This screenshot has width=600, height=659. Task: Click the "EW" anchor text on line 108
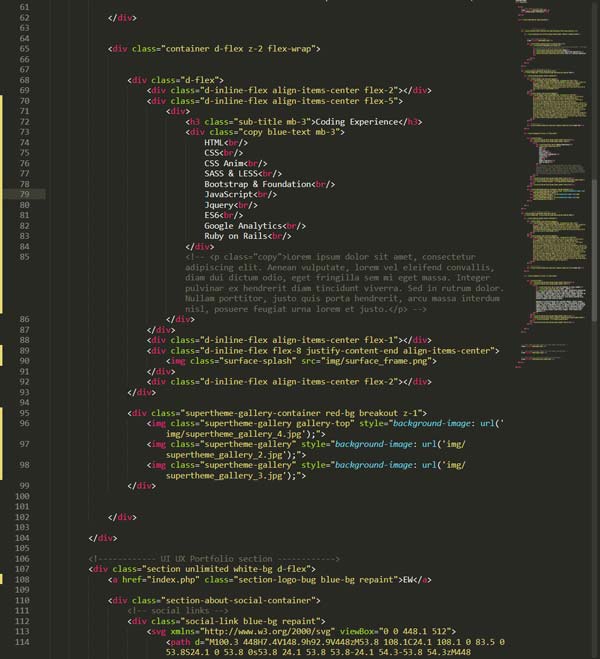pyautogui.click(x=408, y=579)
